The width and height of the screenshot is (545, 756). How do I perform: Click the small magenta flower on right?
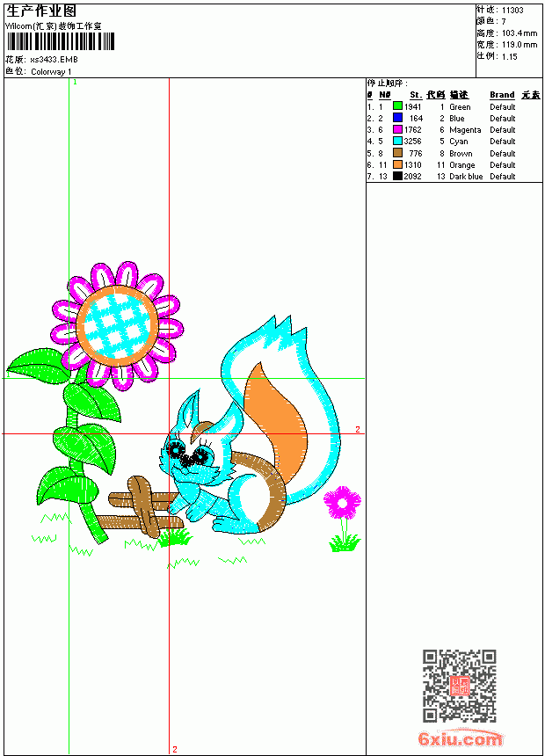pos(342,503)
